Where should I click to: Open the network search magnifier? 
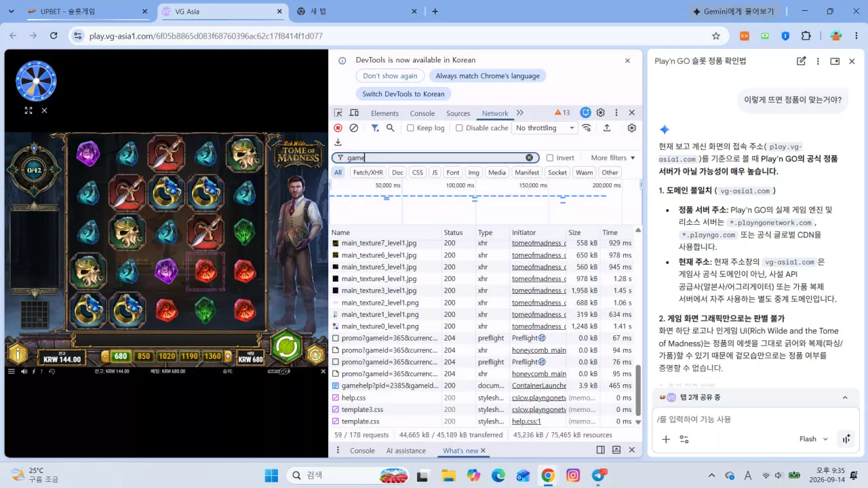tap(391, 128)
